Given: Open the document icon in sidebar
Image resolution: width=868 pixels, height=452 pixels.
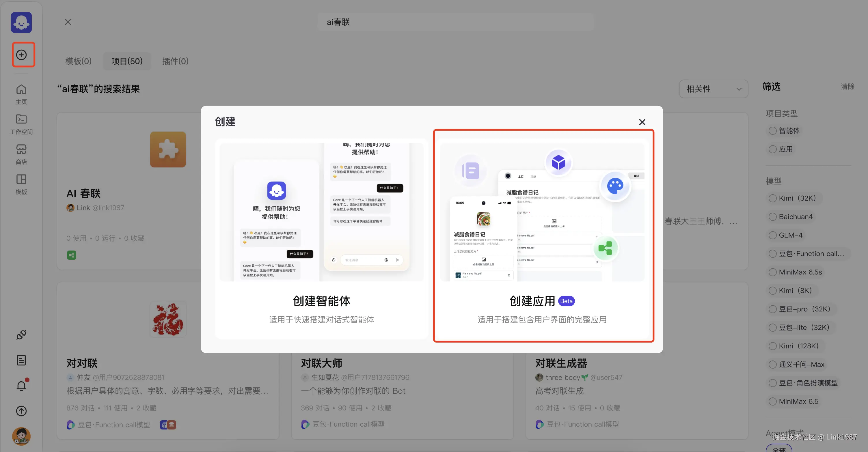Looking at the screenshot, I should [x=21, y=360].
